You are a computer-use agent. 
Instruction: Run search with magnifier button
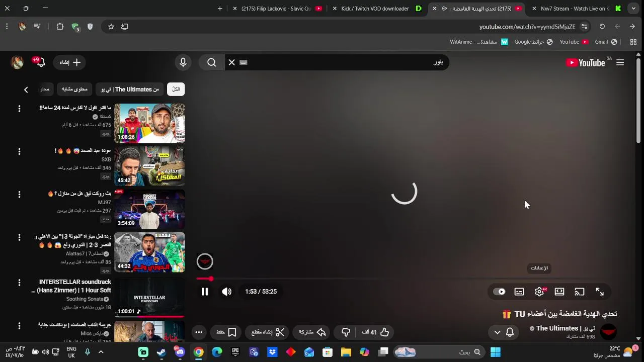(x=212, y=62)
